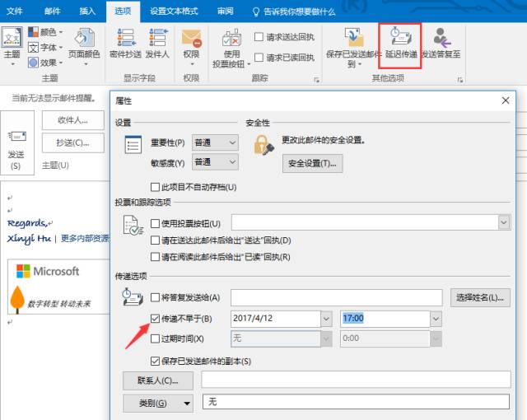Click the 更多内部资源 link in signature
Image resolution: width=527 pixels, height=420 pixels.
pos(86,239)
